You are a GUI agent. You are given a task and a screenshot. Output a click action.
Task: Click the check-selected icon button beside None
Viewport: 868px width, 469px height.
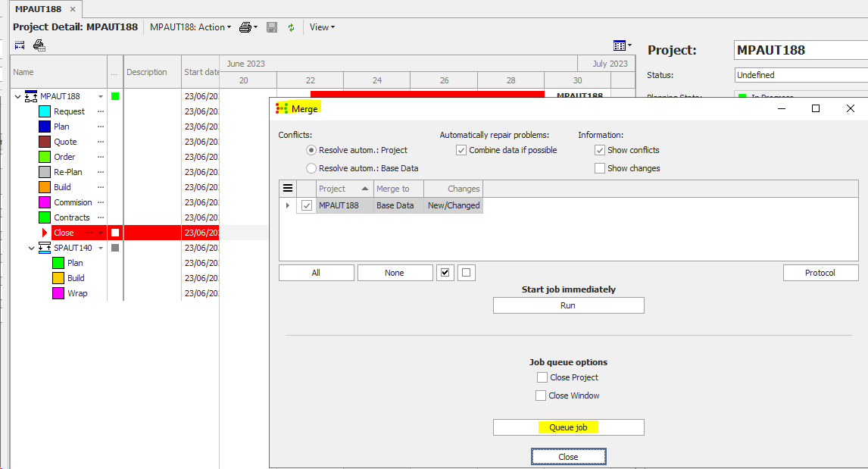pos(445,273)
